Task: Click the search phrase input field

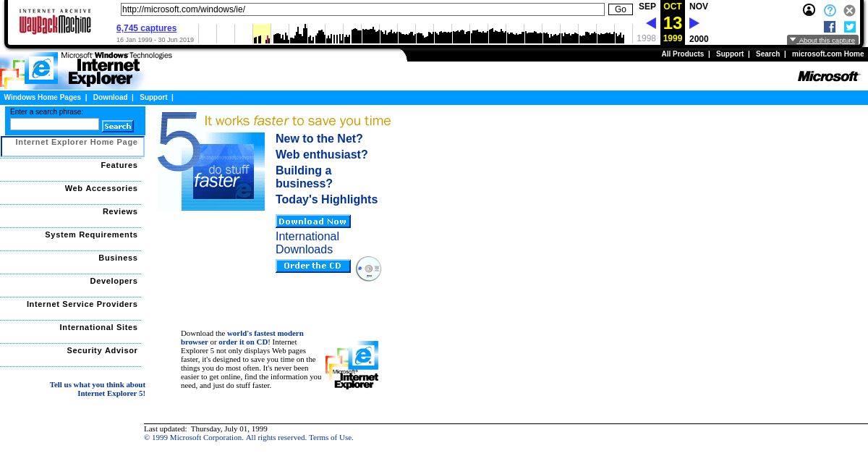Action: click(55, 124)
